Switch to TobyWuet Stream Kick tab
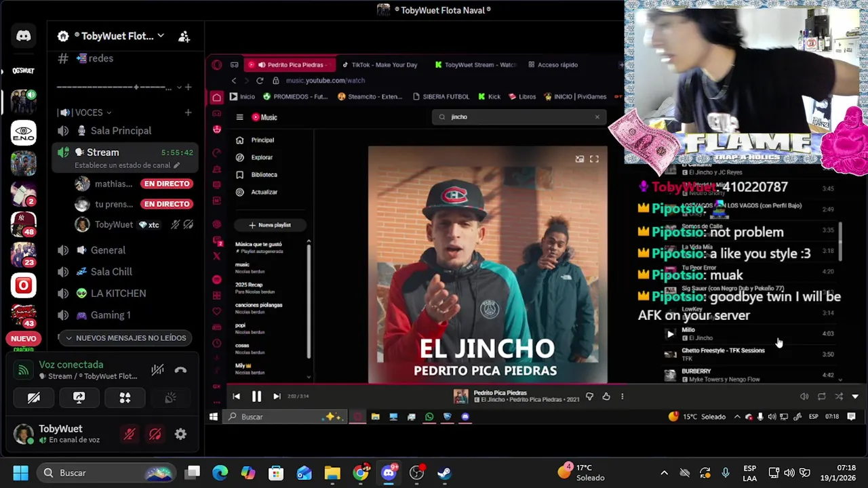 pos(476,65)
